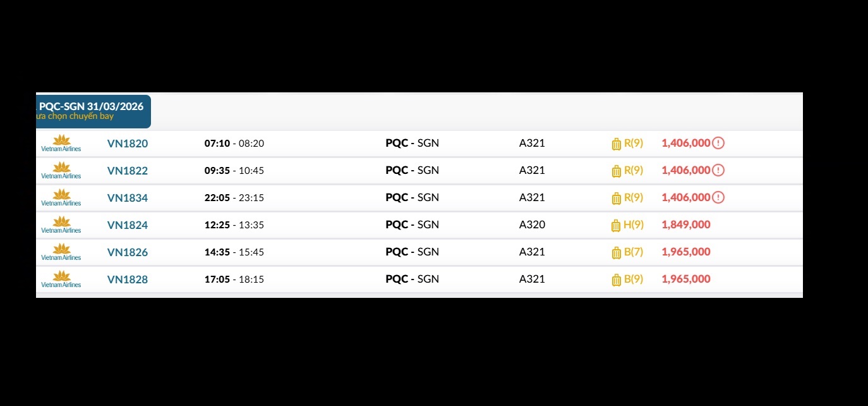This screenshot has height=406, width=868.
Task: Click the warning icon beside VN1834 price
Action: coord(718,197)
